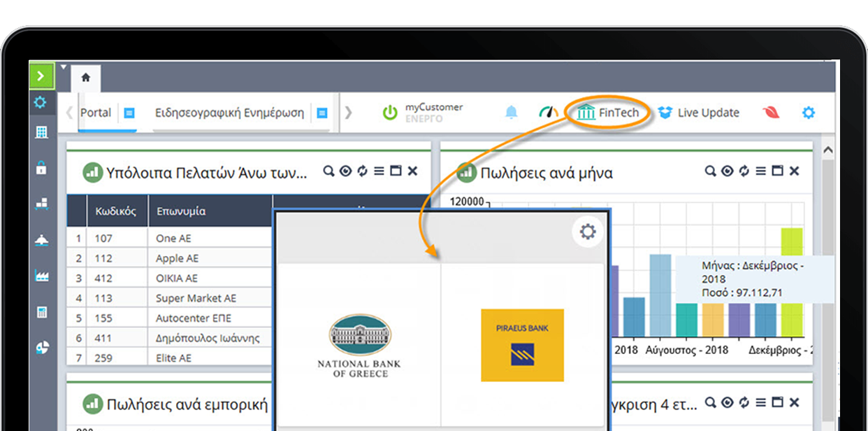The height and width of the screenshot is (431, 868).
Task: Open factory production icon in sidebar
Action: pos(41,276)
